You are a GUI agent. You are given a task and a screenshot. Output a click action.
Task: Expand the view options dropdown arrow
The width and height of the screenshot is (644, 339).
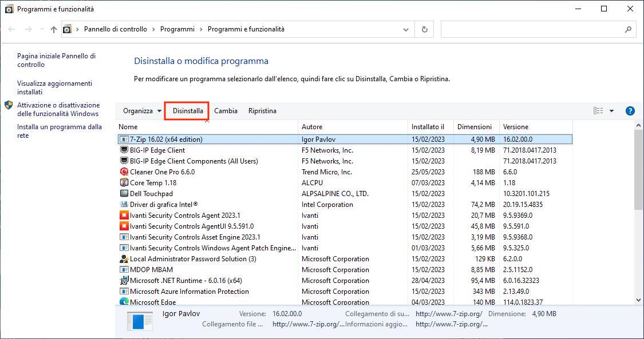coord(611,111)
